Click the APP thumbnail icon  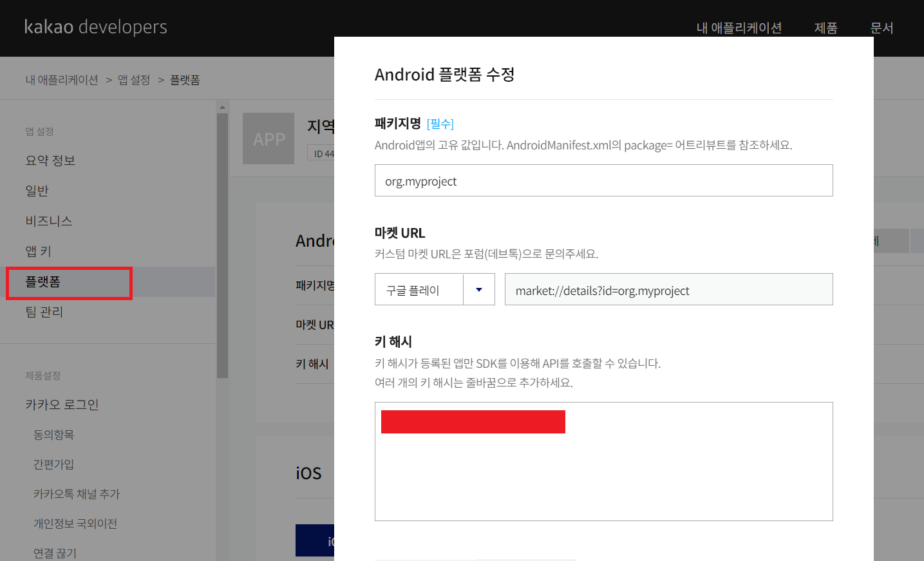pos(269,138)
